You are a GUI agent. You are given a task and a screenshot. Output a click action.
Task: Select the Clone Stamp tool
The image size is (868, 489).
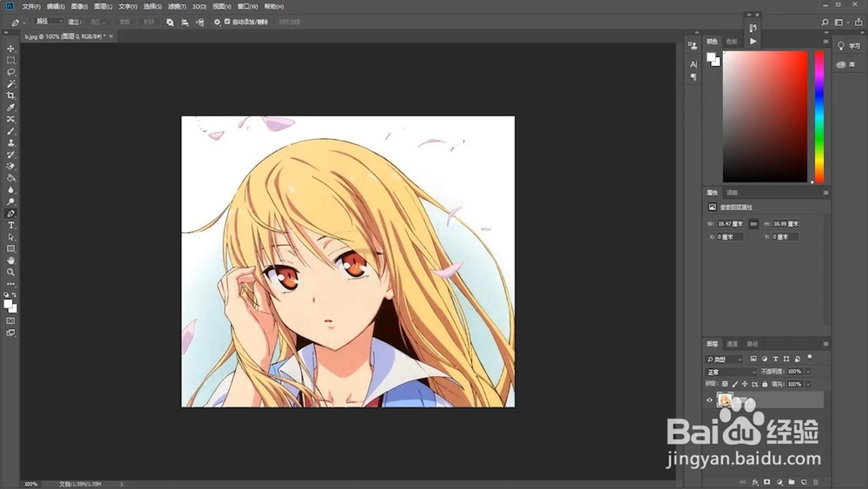point(10,143)
